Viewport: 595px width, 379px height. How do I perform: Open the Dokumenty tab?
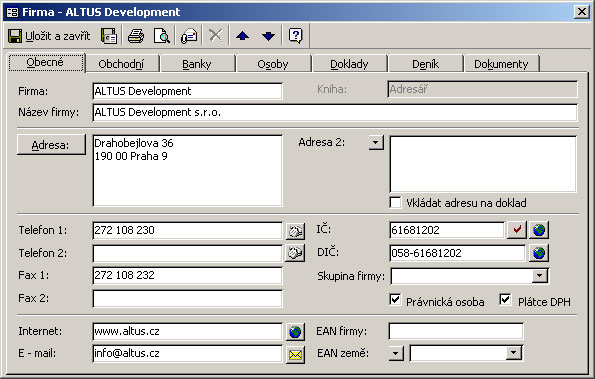click(501, 64)
